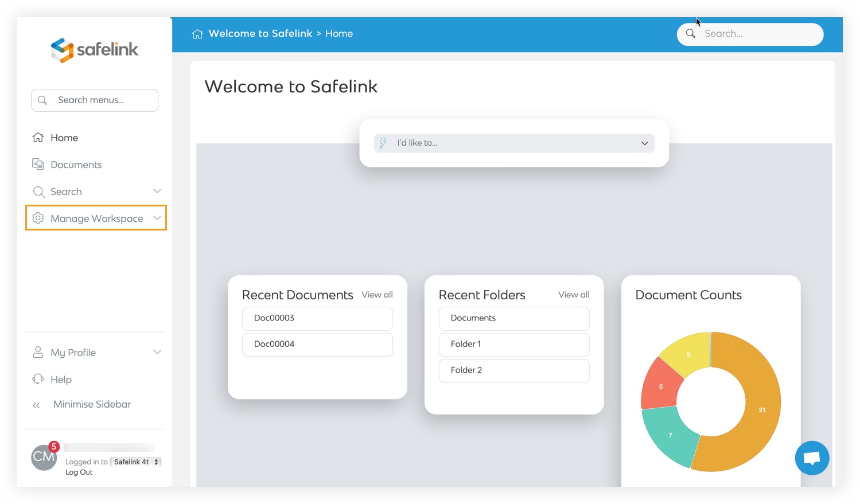Click the home icon in breadcrumb bar
860x504 pixels.
197,34
